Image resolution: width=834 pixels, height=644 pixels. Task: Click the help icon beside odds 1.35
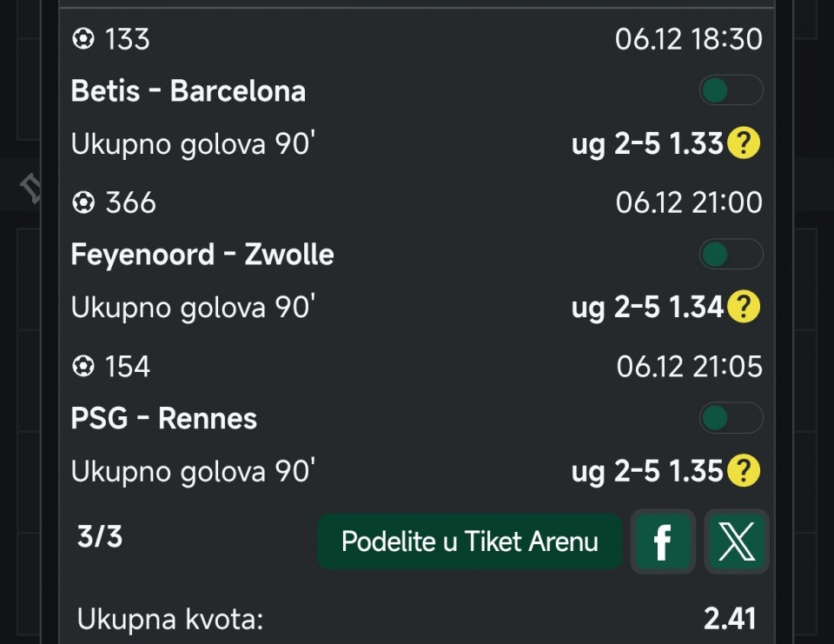[x=743, y=471]
